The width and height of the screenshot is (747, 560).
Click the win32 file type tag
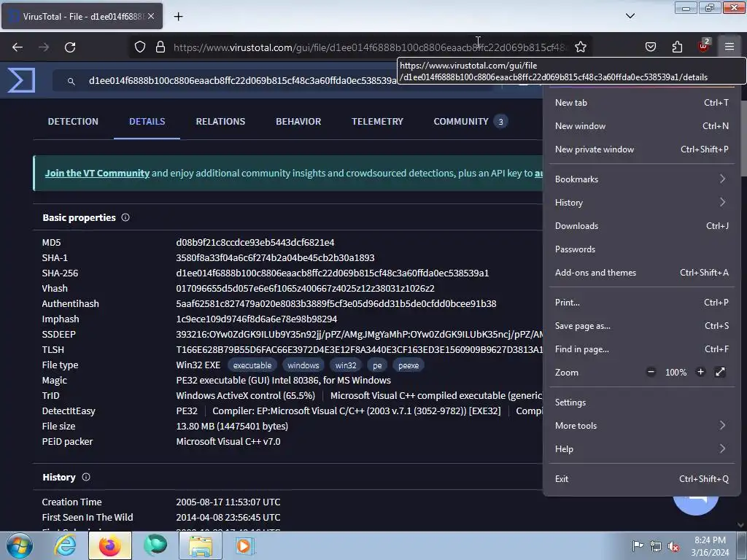point(345,365)
